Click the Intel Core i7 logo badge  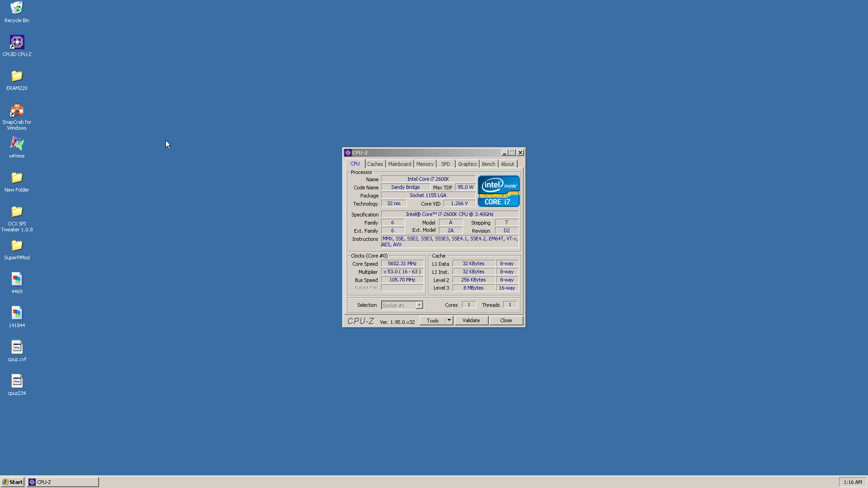click(x=499, y=191)
